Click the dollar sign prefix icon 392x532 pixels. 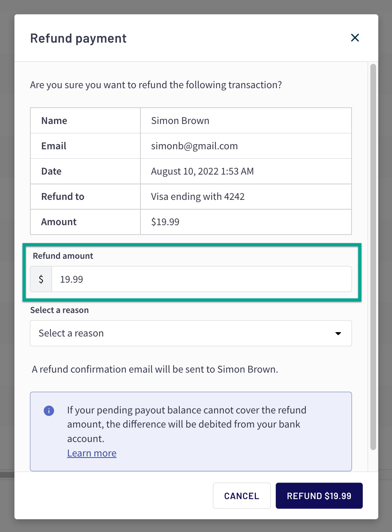click(41, 279)
